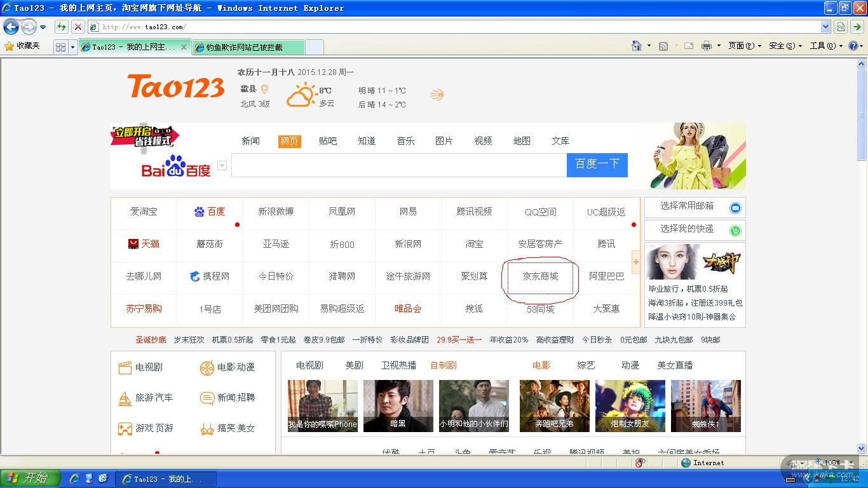Image resolution: width=868 pixels, height=488 pixels.
Task: Open the 苏宁易购 link
Action: point(144,309)
